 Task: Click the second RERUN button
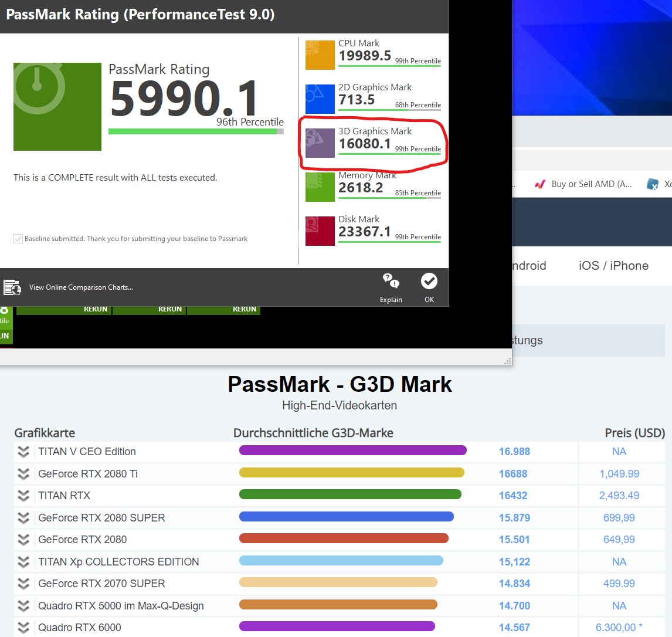[170, 310]
